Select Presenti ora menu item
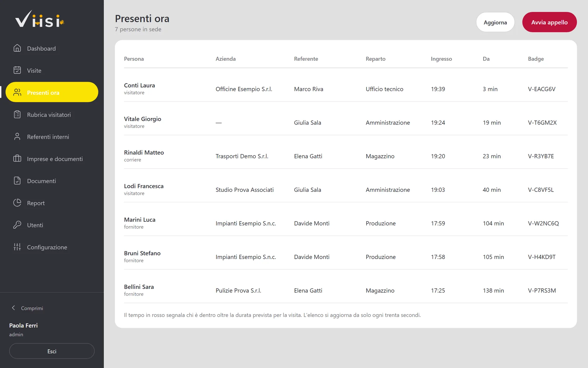Viewport: 588px width, 368px height. pyautogui.click(x=52, y=92)
